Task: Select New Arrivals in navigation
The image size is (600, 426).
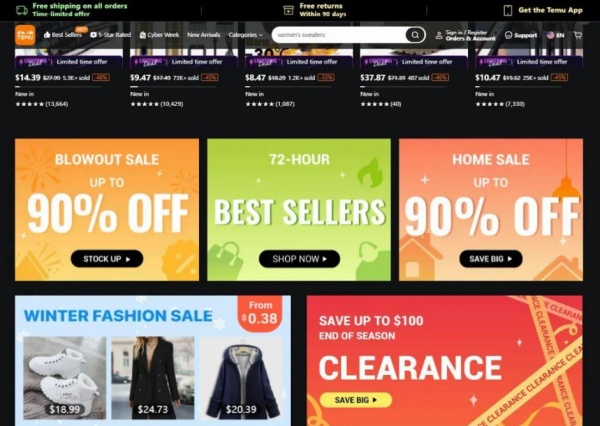Action: (x=204, y=35)
